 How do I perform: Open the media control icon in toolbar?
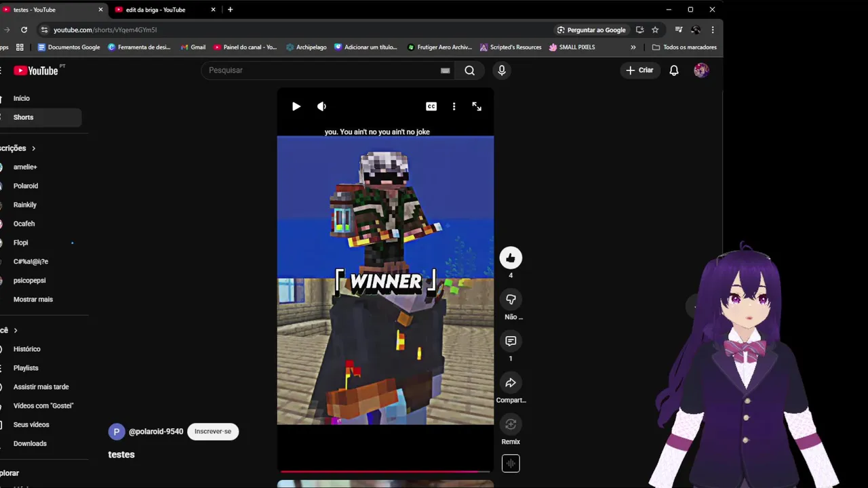(x=679, y=30)
